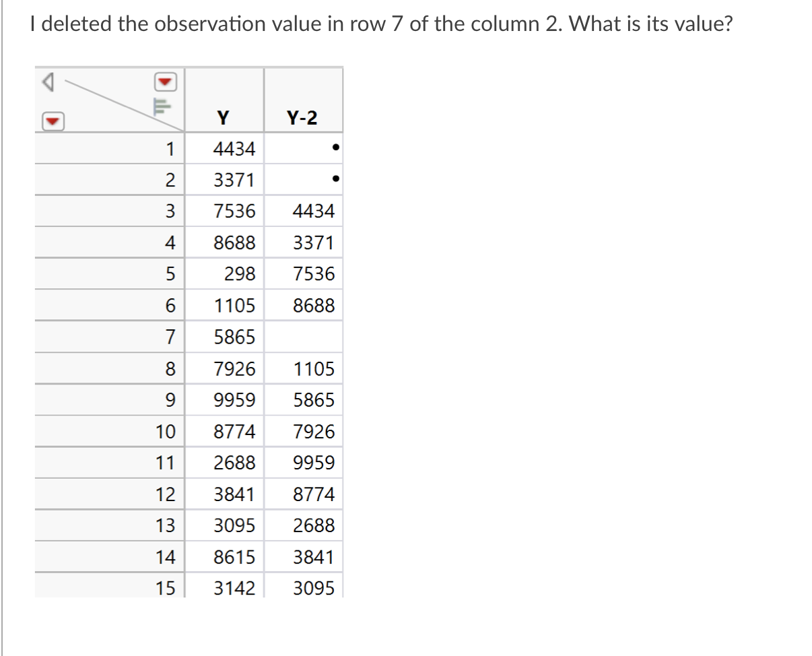812x656 pixels.
Task: Open the columns red triangle menu
Action: (x=164, y=82)
